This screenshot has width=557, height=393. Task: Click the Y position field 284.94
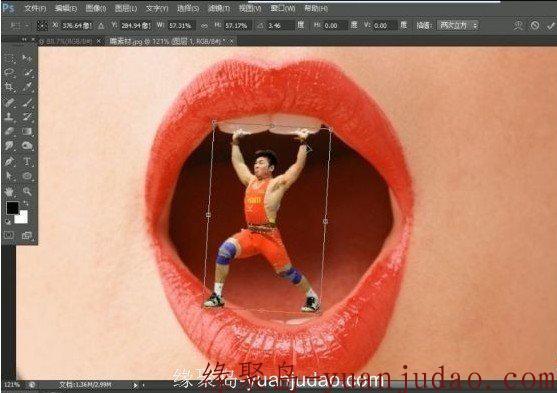click(x=135, y=26)
